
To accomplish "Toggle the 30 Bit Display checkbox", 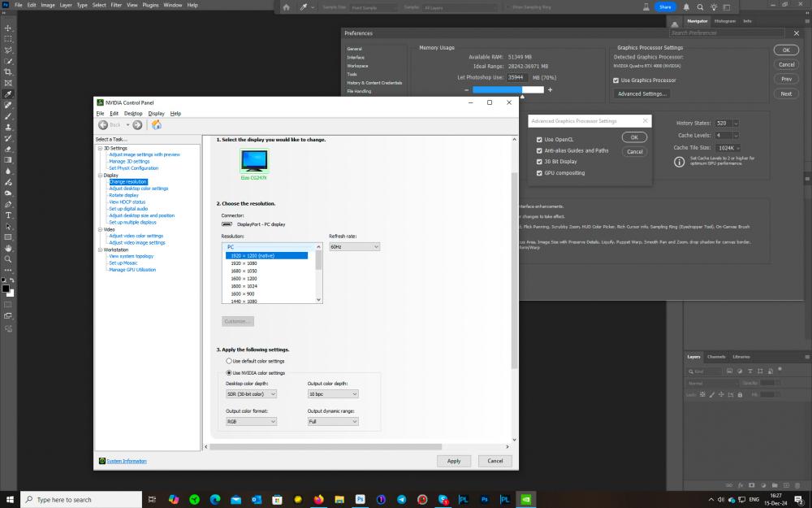I will [539, 162].
